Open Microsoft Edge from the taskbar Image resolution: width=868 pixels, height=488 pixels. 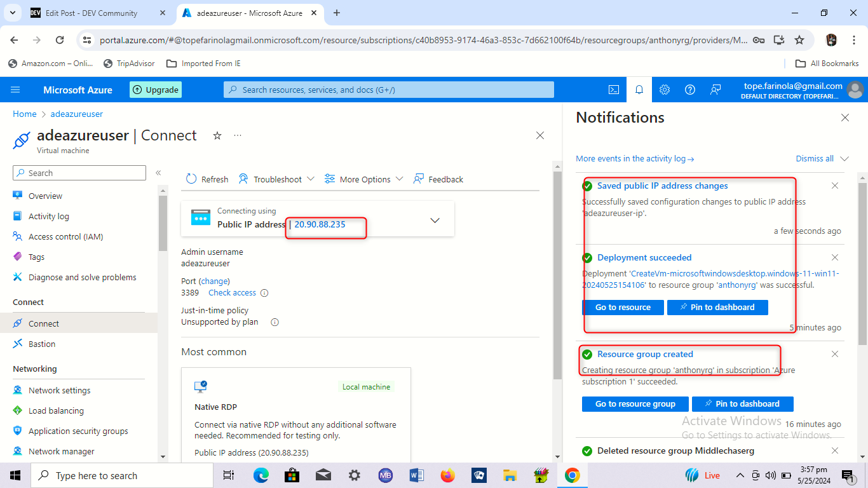click(261, 475)
